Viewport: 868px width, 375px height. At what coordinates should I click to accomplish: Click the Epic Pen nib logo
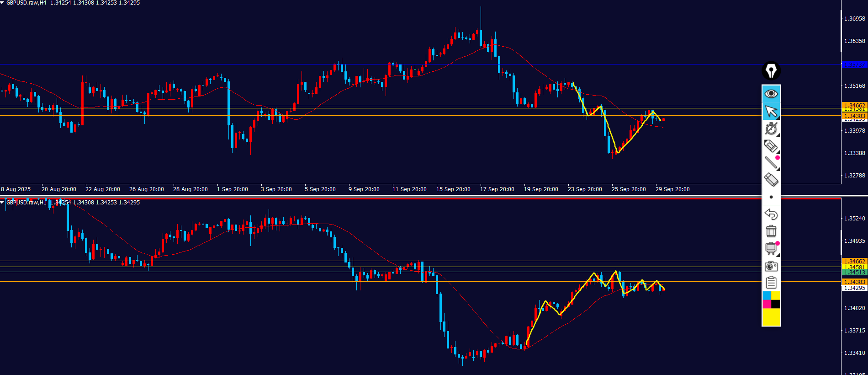click(771, 71)
